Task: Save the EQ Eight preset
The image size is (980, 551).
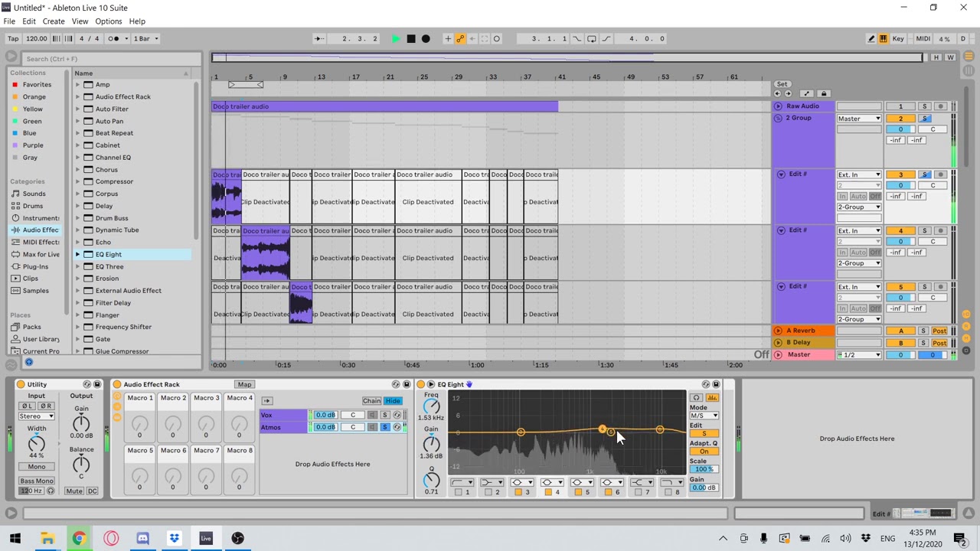Action: pyautogui.click(x=716, y=384)
